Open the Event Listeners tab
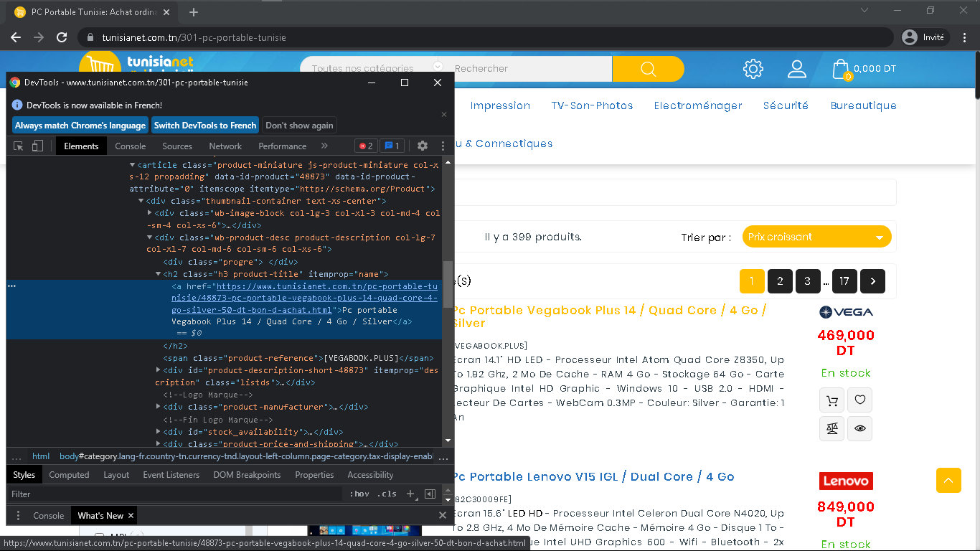 171,475
